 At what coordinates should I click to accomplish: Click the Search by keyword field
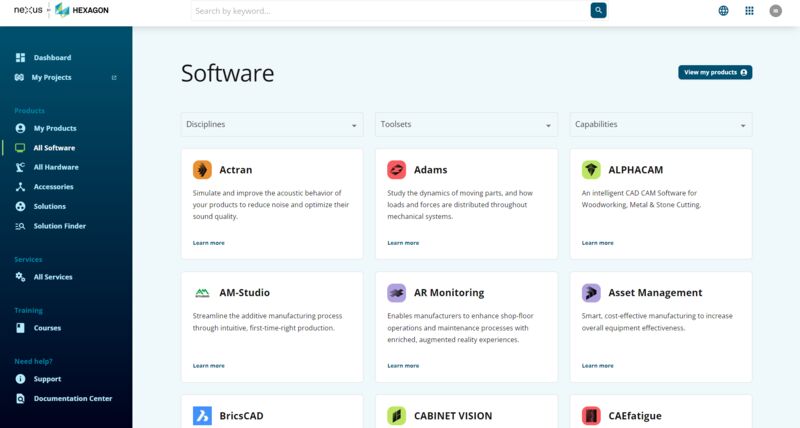[x=390, y=11]
